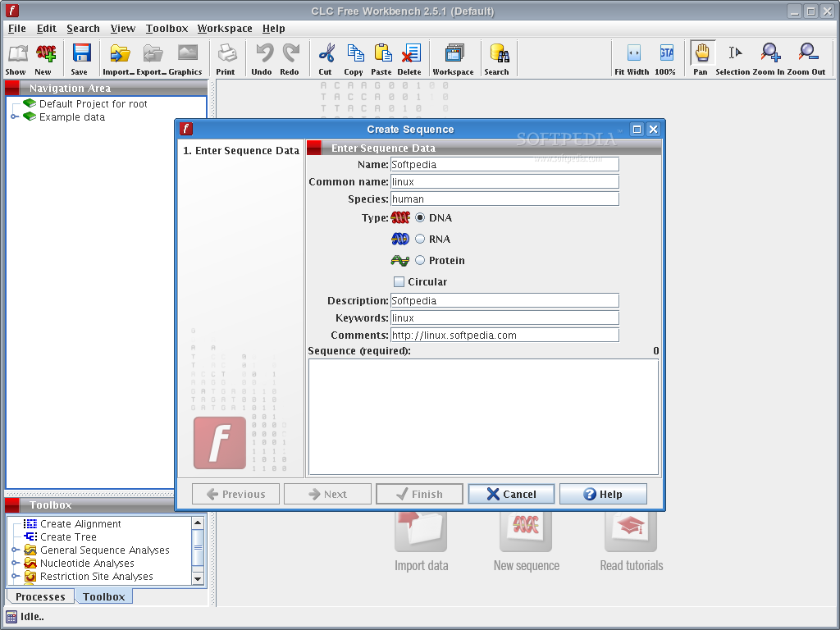This screenshot has width=840, height=630.
Task: Select the RNA type radio button
Action: [420, 239]
